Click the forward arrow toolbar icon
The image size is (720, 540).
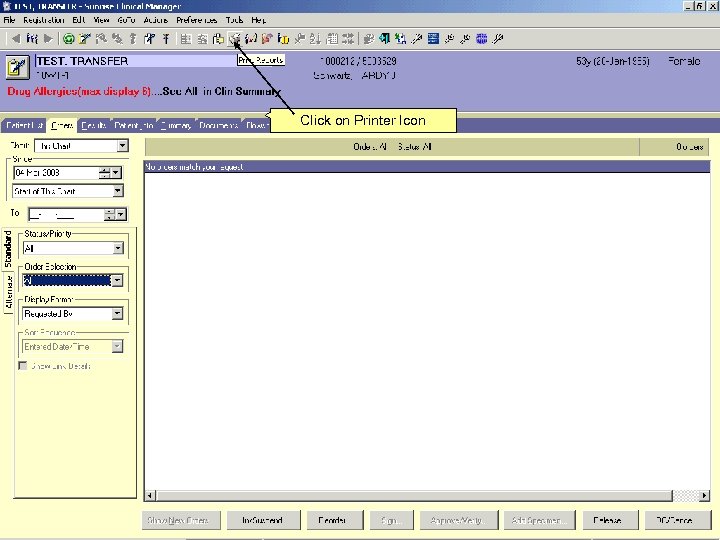coord(48,39)
